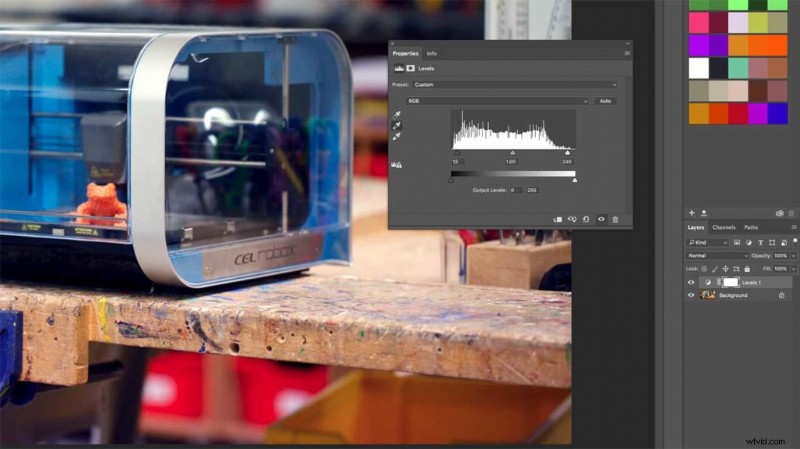Click the Levels adjustment histogram icon
The width and height of the screenshot is (800, 449).
point(399,68)
